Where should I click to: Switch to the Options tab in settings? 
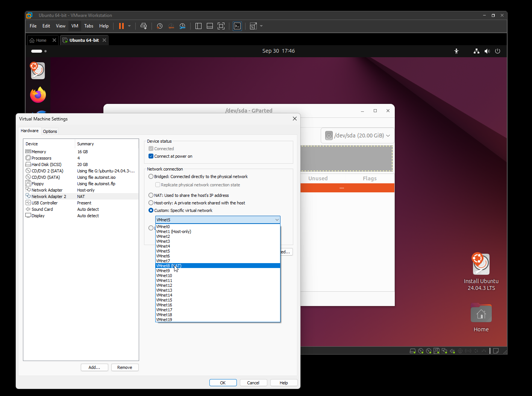coord(50,131)
